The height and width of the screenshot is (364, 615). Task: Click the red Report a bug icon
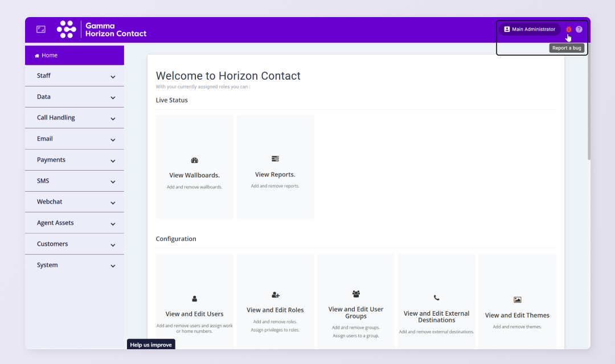(568, 30)
